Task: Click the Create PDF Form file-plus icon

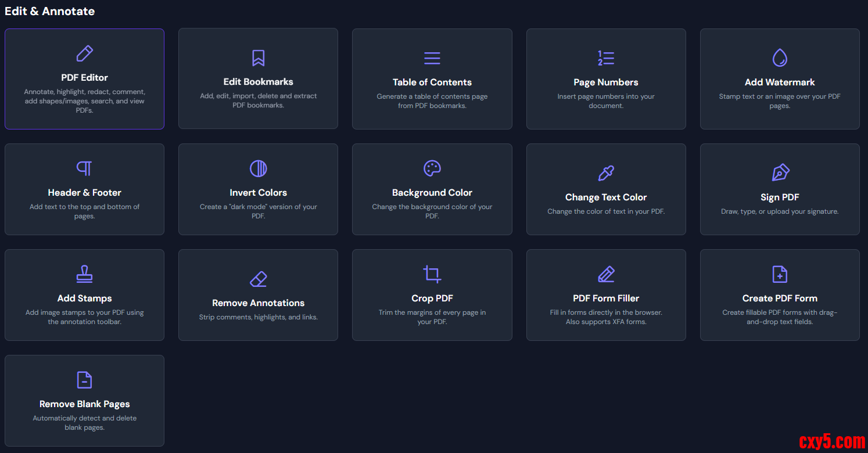Action: coord(779,274)
